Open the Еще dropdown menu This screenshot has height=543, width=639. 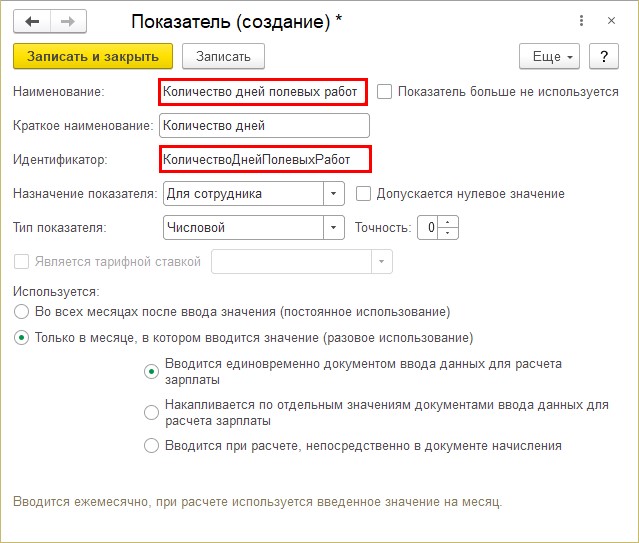click(x=549, y=56)
